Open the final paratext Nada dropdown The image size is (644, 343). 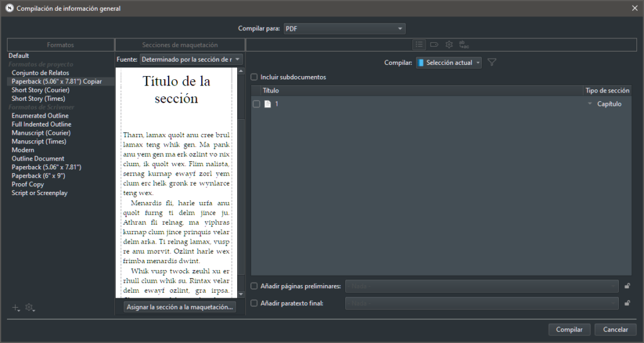(482, 303)
